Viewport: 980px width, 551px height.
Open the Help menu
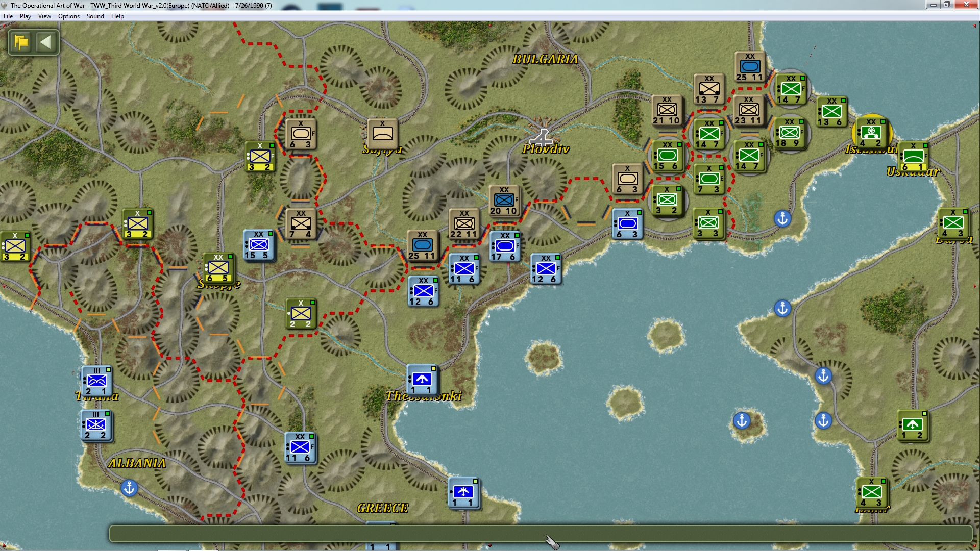[x=117, y=16]
